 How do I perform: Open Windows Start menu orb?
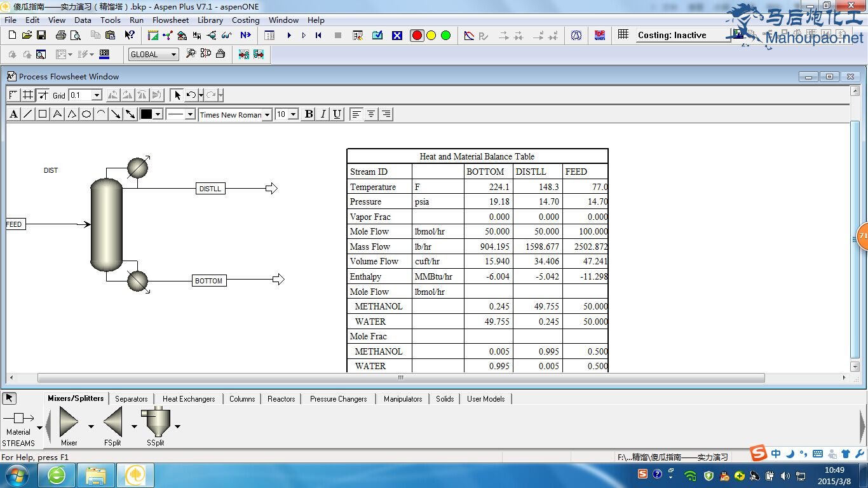click(17, 475)
